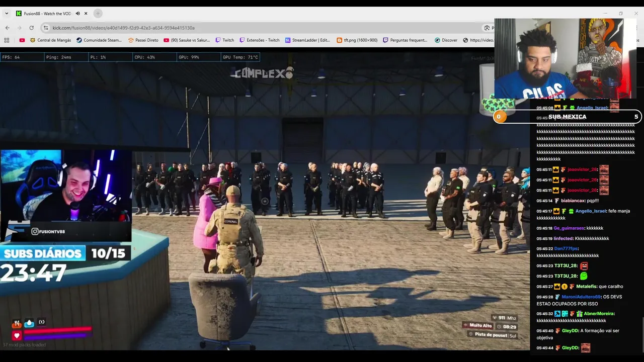Open the StreamLadder bookmark
Image resolution: width=644 pixels, height=362 pixels.
307,40
